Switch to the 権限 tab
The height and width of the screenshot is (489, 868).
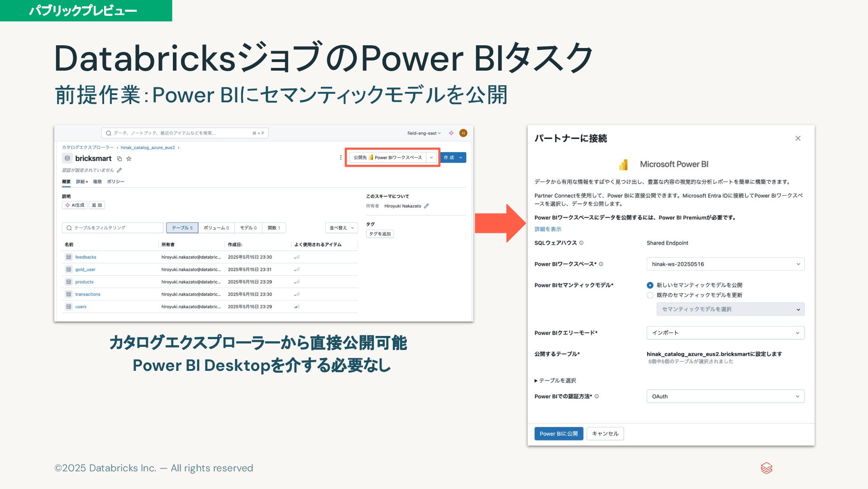(x=97, y=182)
